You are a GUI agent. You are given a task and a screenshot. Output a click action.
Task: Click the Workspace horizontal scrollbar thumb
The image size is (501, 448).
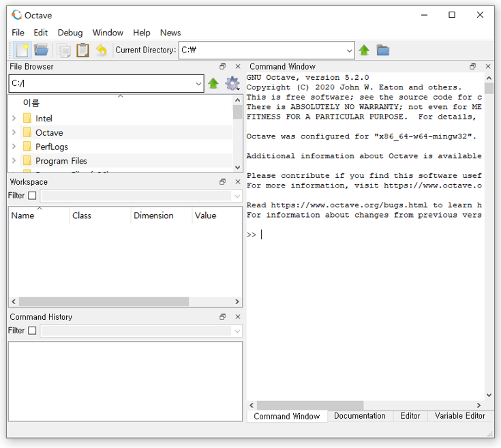click(104, 301)
